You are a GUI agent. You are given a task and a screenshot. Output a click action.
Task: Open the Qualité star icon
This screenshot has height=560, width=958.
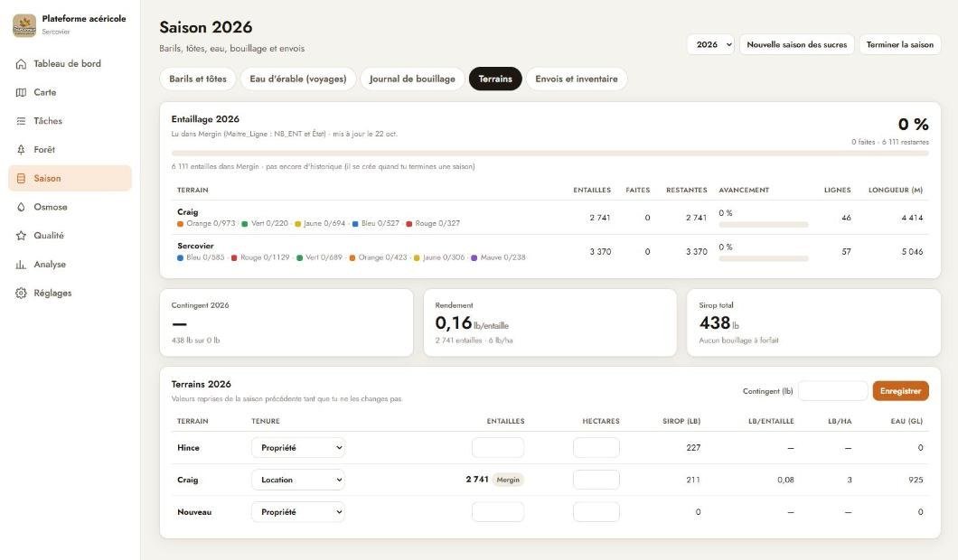click(x=21, y=236)
